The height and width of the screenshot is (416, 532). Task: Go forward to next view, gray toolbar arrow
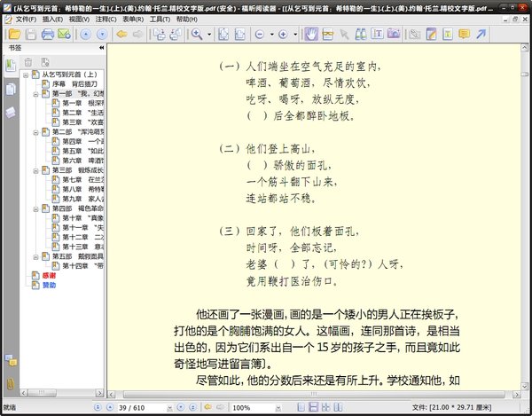click(137, 35)
